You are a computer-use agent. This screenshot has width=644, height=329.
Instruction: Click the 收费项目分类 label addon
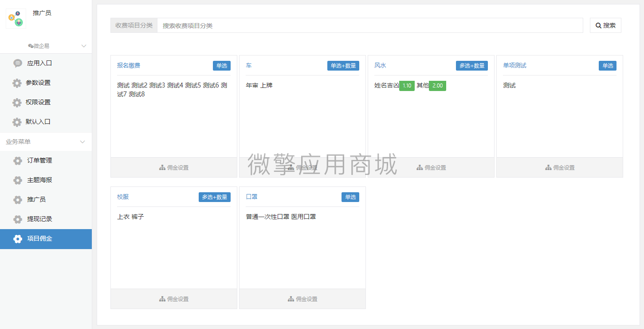point(134,25)
